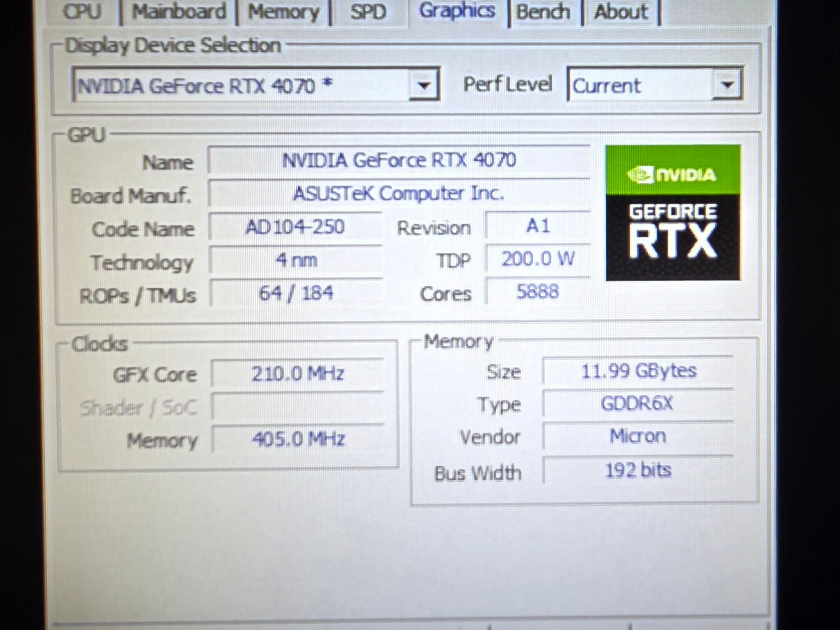Expand the Perf Level dropdown arrow
Screen dimensions: 840x630
[727, 85]
